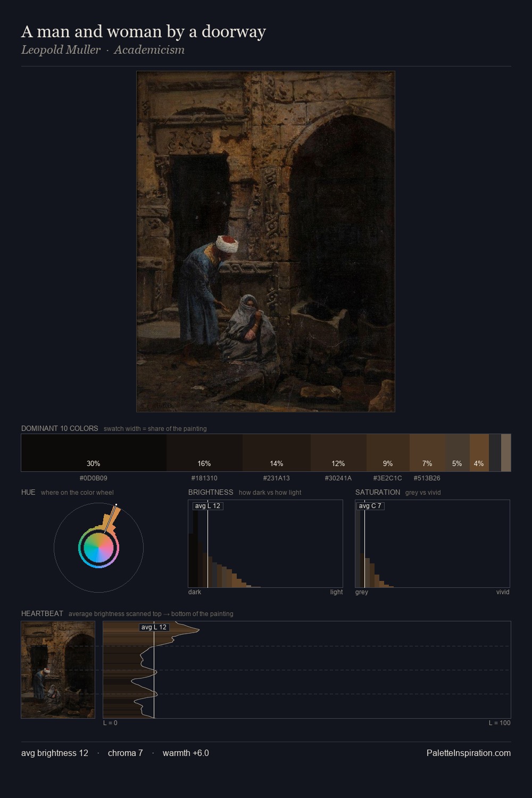Viewport: 532px width, 798px height.
Task: Click the hex code #513B26
Action: tap(427, 478)
